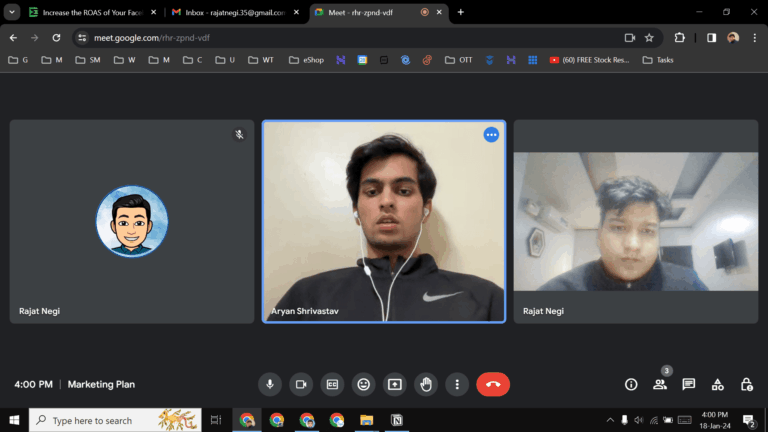The width and height of the screenshot is (768, 432).
Task: Open the Extensions puzzle icon
Action: (x=679, y=38)
